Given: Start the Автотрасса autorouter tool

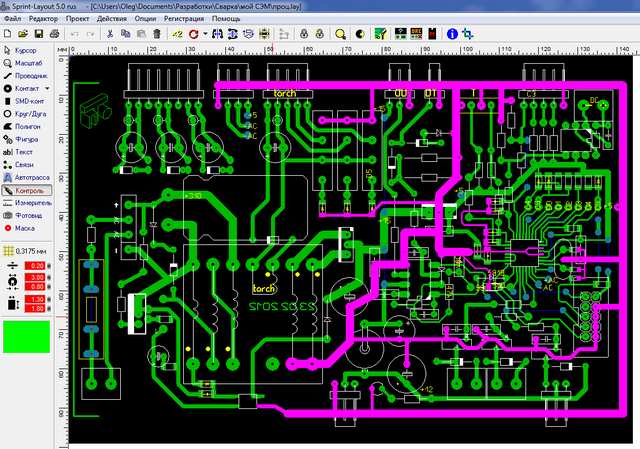Looking at the screenshot, I should (x=30, y=176).
